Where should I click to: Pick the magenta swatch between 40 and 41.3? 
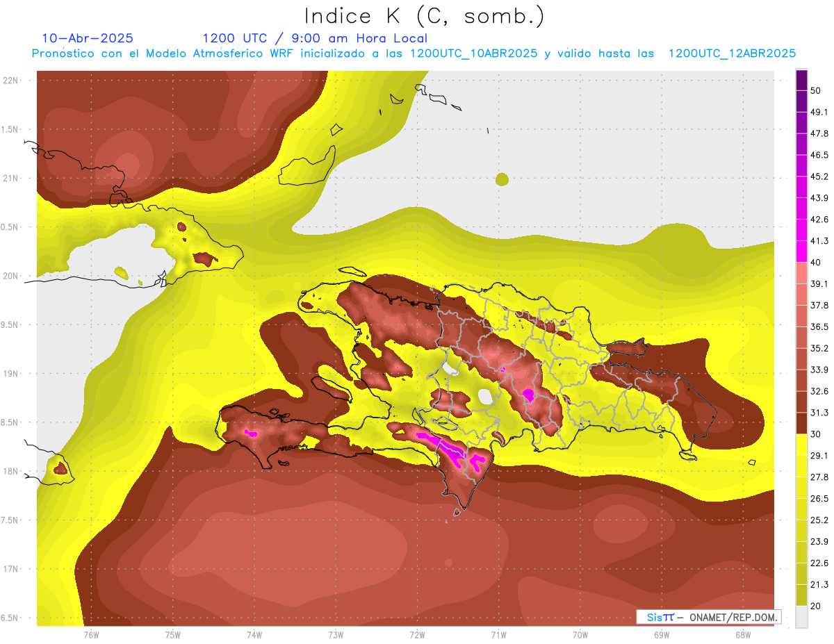(801, 251)
